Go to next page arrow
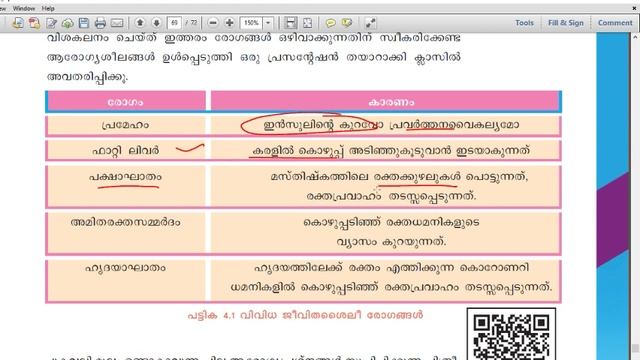The image size is (640, 360). (156, 23)
